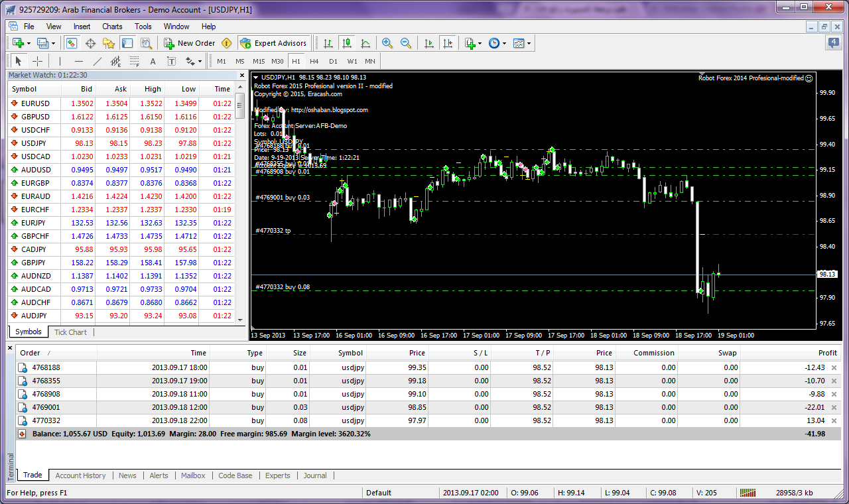Toggle chart shift from right border
This screenshot has height=504, width=849.
click(x=448, y=43)
